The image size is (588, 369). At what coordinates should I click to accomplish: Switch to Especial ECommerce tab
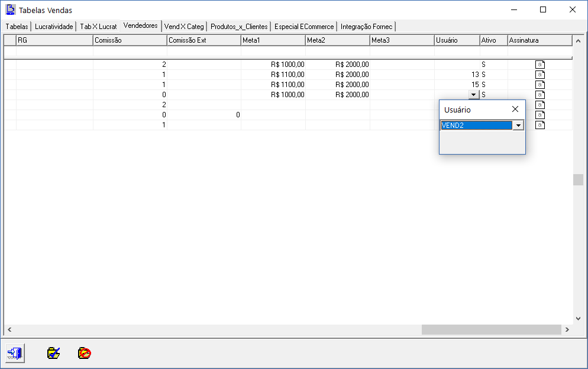(x=304, y=27)
